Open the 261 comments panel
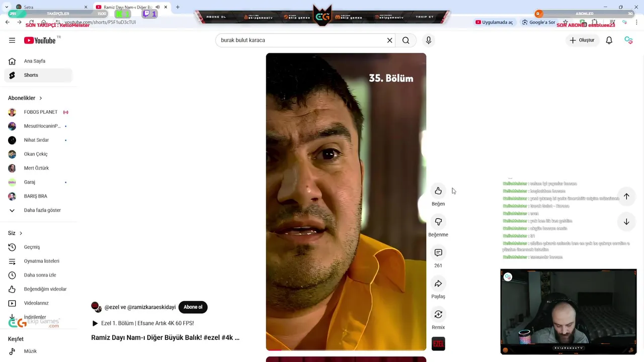The height and width of the screenshot is (362, 644). pyautogui.click(x=438, y=252)
